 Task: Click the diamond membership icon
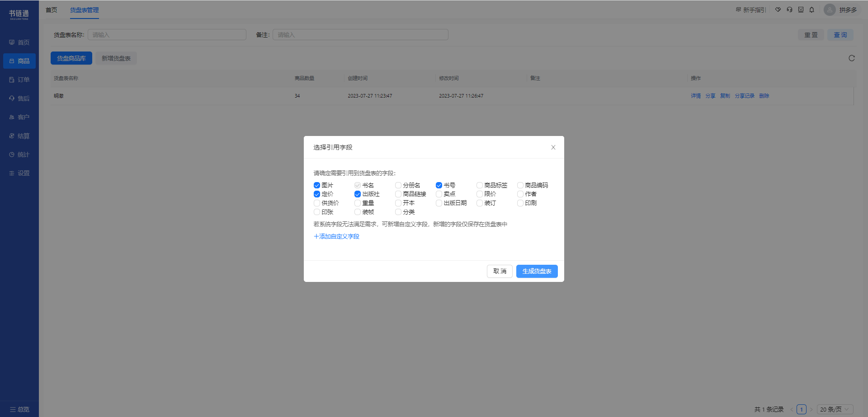[x=778, y=9]
